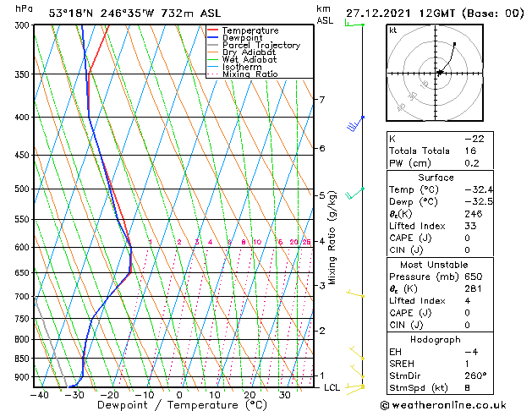Click the SREH row label
Screen dimensions: 532x411
(402, 364)
